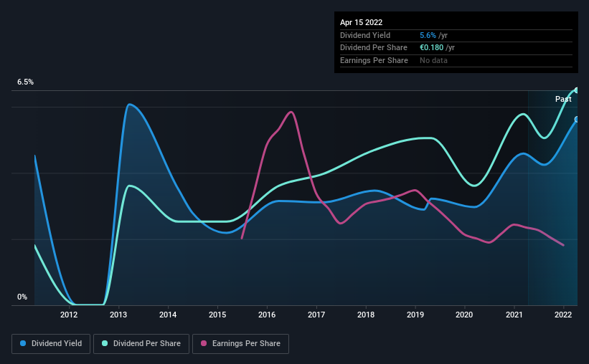
Task: Click the teal endpoint marker at chart top right
Action: [577, 90]
